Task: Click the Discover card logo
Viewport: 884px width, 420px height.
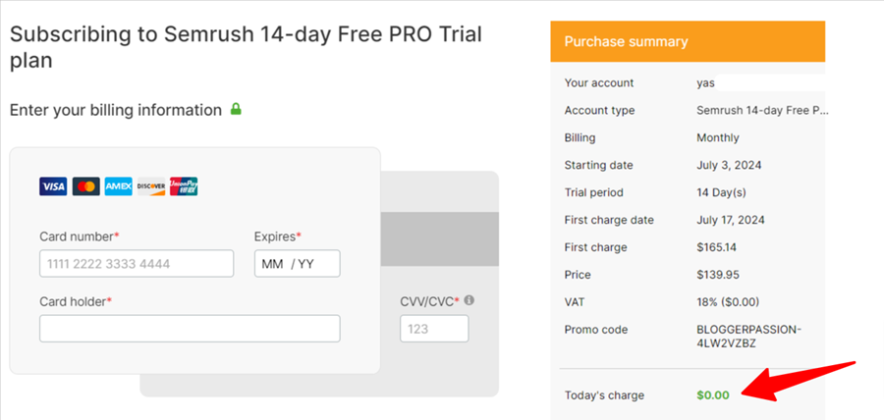Action: 151,186
